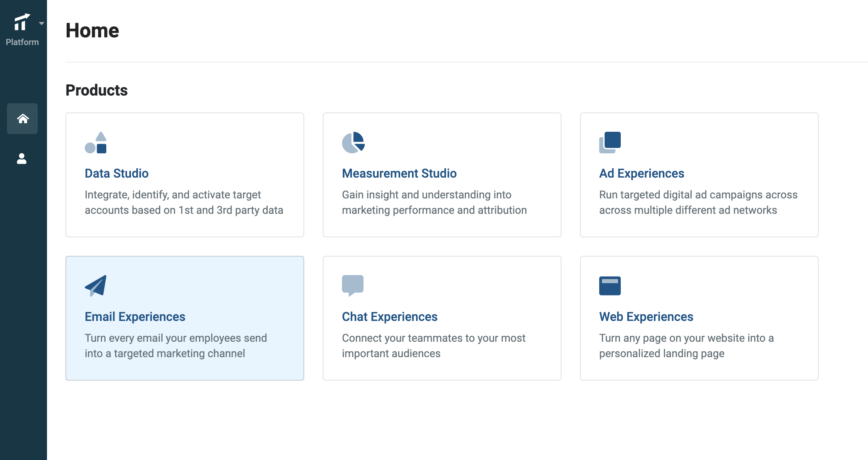868x460 pixels.
Task: Click the Email Experiences card description text
Action: coord(176,346)
